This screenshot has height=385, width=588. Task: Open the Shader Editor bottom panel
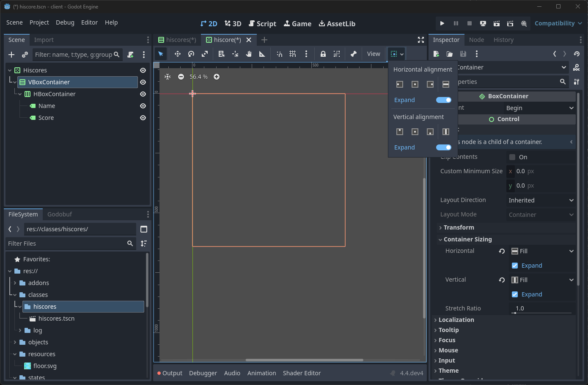click(302, 373)
